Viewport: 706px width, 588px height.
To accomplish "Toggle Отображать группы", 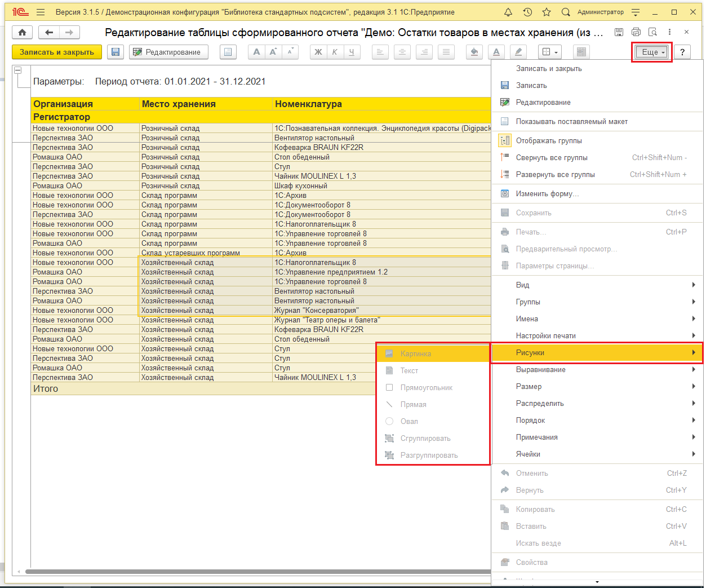I will [597, 140].
